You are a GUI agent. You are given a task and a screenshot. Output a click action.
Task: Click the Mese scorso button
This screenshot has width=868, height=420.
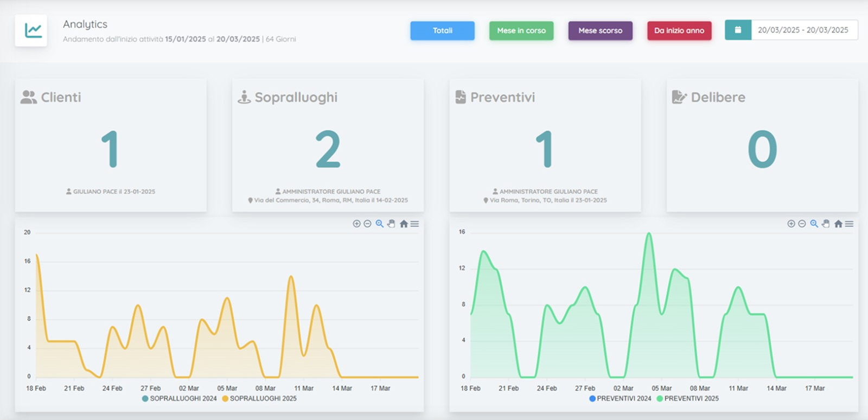(600, 30)
